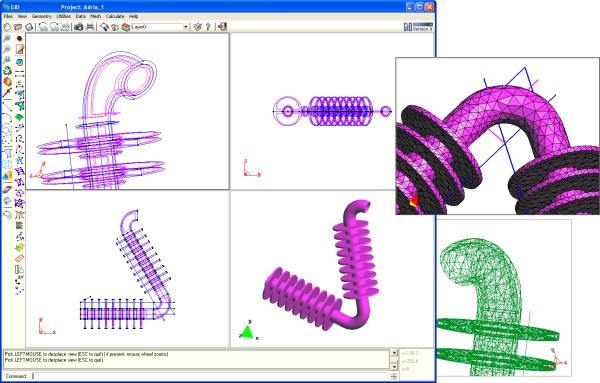Click the green wireframe mesh image
The image size is (600, 383).
coord(503,298)
